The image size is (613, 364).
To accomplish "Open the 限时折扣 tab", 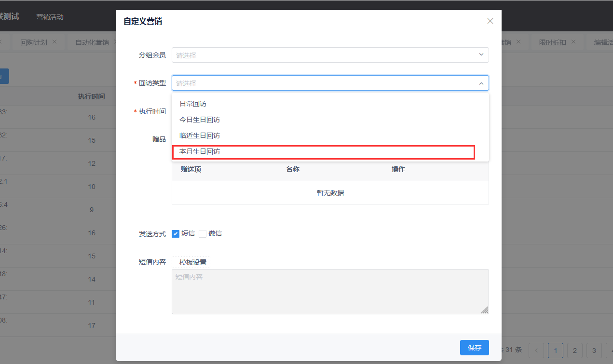I will tap(552, 42).
